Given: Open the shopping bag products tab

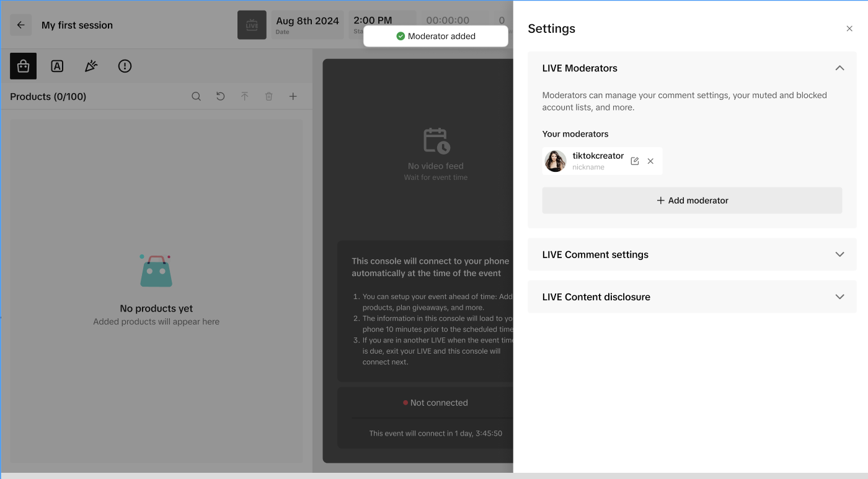Looking at the screenshot, I should pyautogui.click(x=24, y=66).
